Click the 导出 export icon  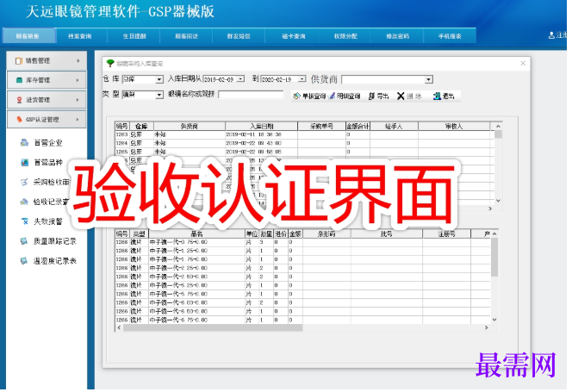pyautogui.click(x=371, y=96)
